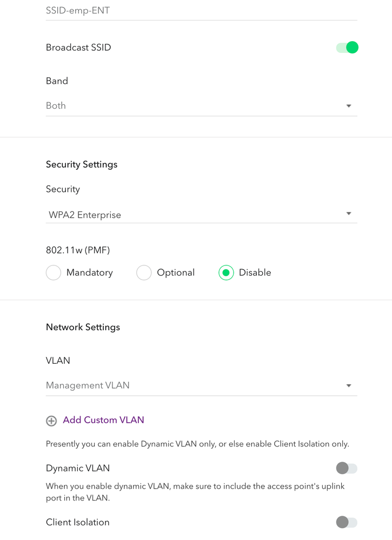Open the Band dropdown arrow
The image size is (392, 540).
point(349,106)
